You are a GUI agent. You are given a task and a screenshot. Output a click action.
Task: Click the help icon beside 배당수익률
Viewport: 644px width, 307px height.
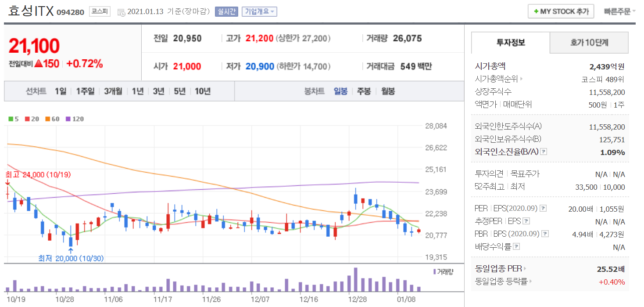point(517,247)
